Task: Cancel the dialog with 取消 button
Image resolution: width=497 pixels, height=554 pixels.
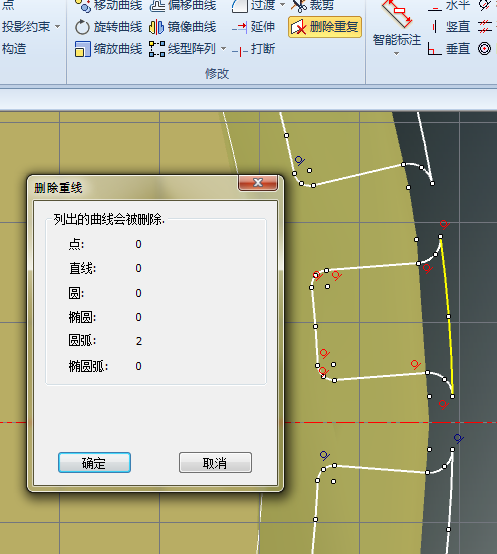Action: click(x=215, y=462)
